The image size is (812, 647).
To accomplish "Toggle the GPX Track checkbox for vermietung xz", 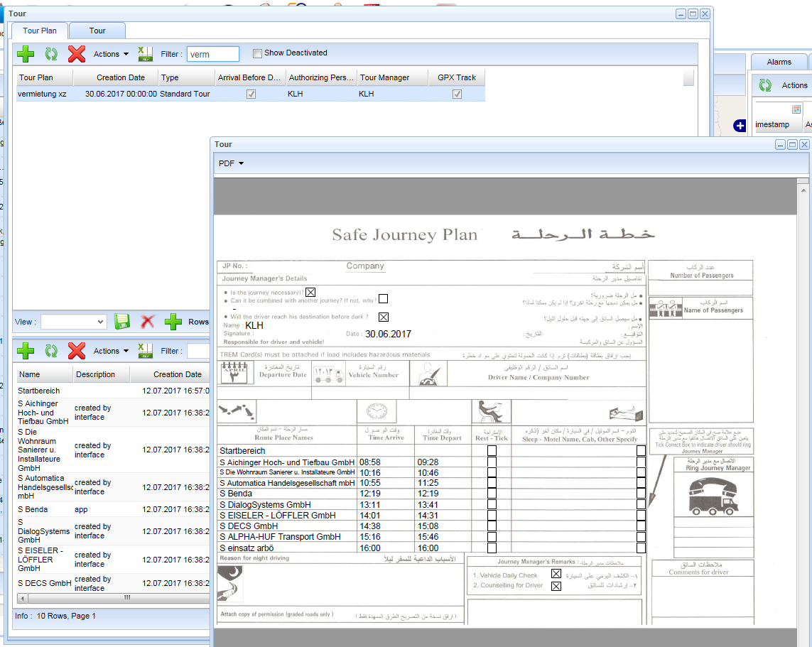I will [457, 93].
